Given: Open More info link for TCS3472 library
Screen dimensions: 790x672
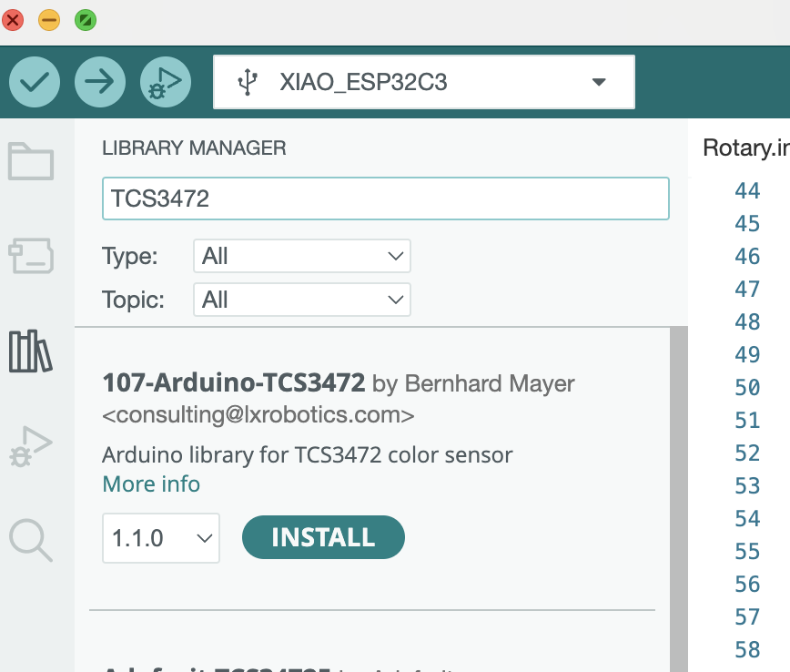Looking at the screenshot, I should pyautogui.click(x=151, y=484).
